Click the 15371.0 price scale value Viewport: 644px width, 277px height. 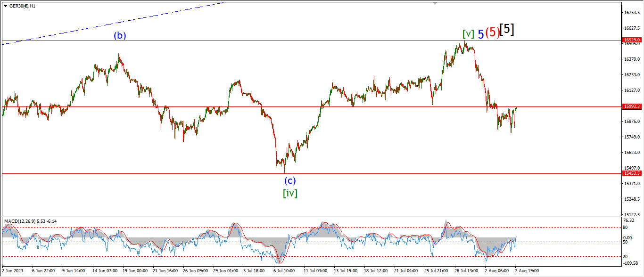631,183
